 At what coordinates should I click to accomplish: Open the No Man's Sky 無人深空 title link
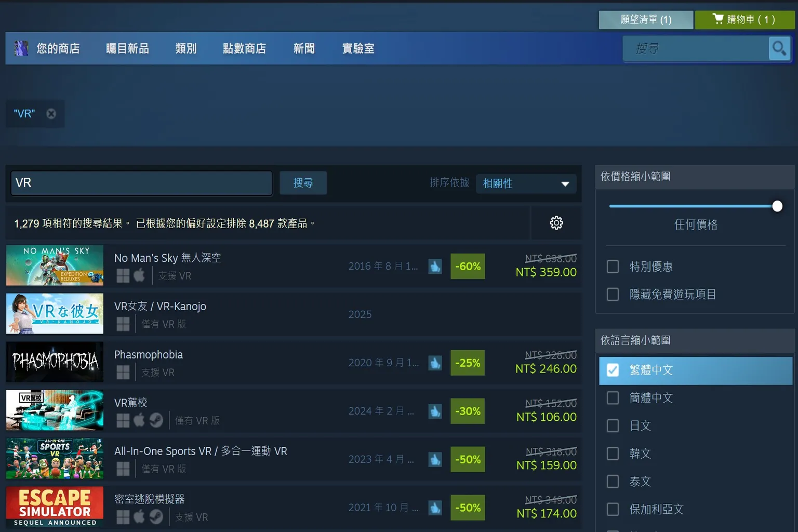click(168, 258)
